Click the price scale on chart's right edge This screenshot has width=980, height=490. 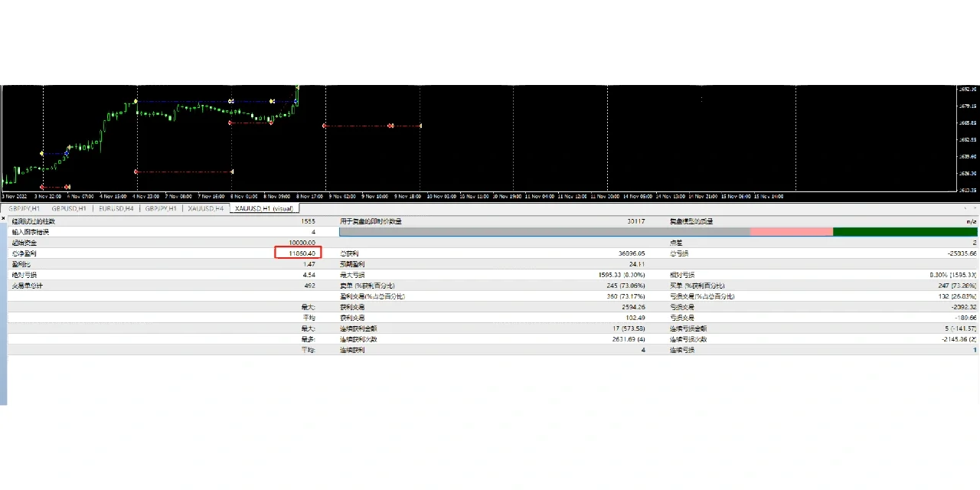tap(967, 138)
